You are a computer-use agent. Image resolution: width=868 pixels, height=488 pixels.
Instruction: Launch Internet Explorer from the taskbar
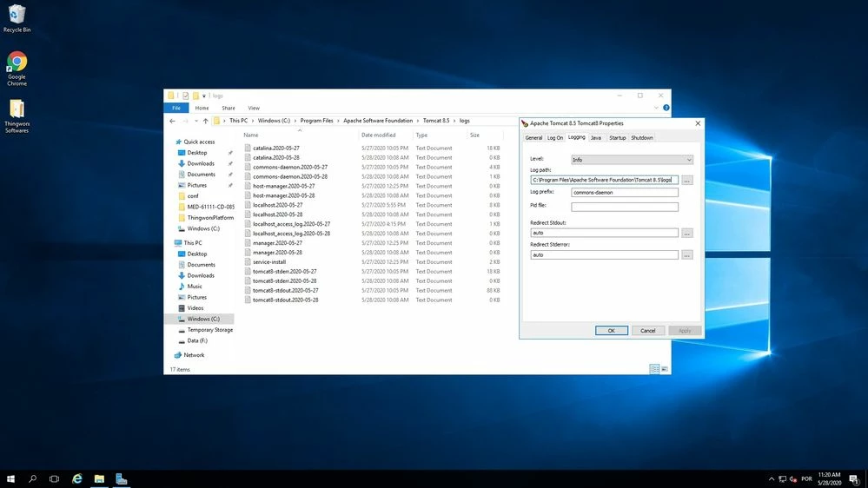click(77, 478)
